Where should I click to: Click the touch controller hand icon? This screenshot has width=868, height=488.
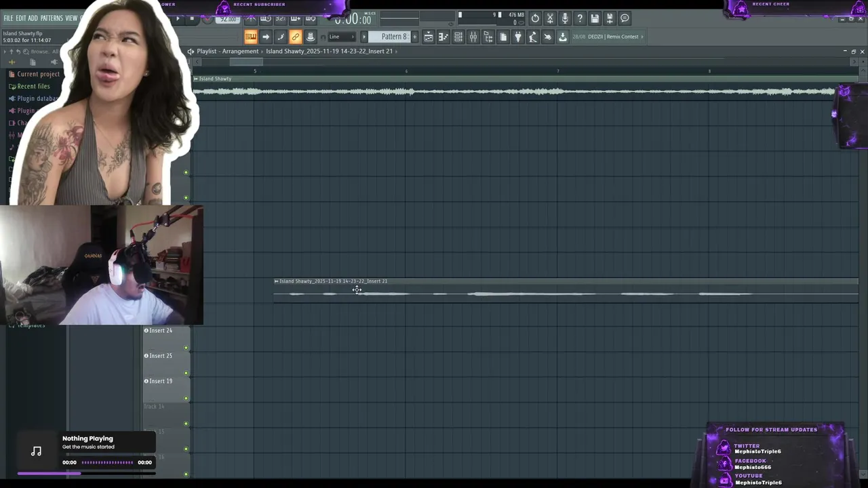click(548, 37)
